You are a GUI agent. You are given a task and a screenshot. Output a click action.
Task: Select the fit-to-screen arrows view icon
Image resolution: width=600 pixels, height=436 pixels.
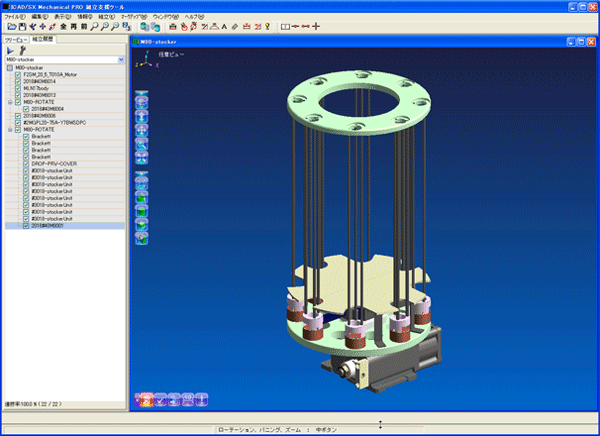pyautogui.click(x=142, y=158)
